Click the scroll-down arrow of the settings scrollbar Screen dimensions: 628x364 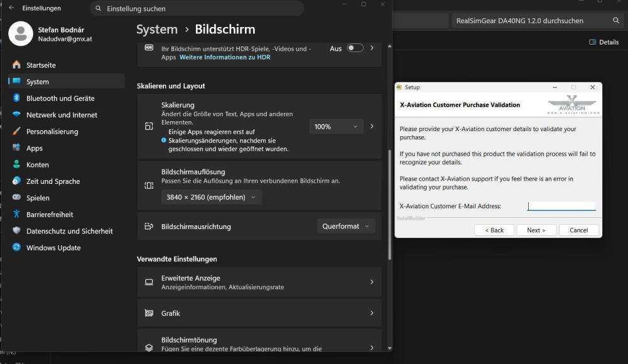pos(389,348)
